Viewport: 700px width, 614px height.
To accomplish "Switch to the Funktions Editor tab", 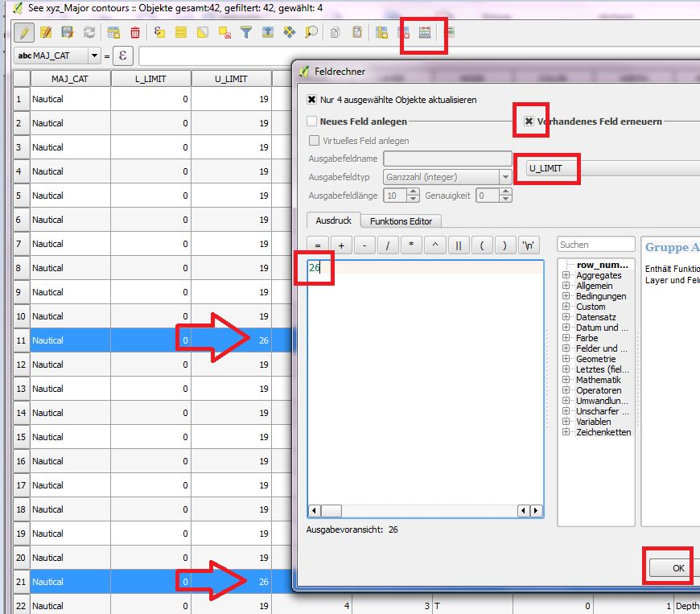I will 401,221.
